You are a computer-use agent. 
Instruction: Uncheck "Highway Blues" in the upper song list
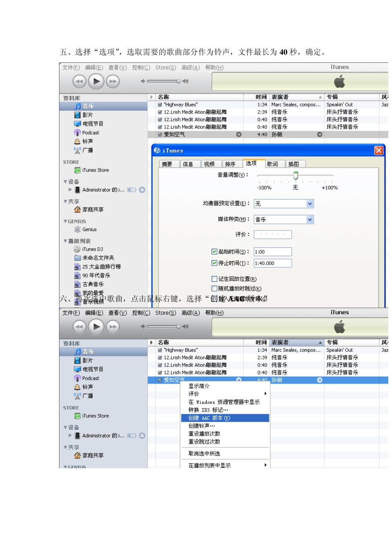tap(160, 105)
